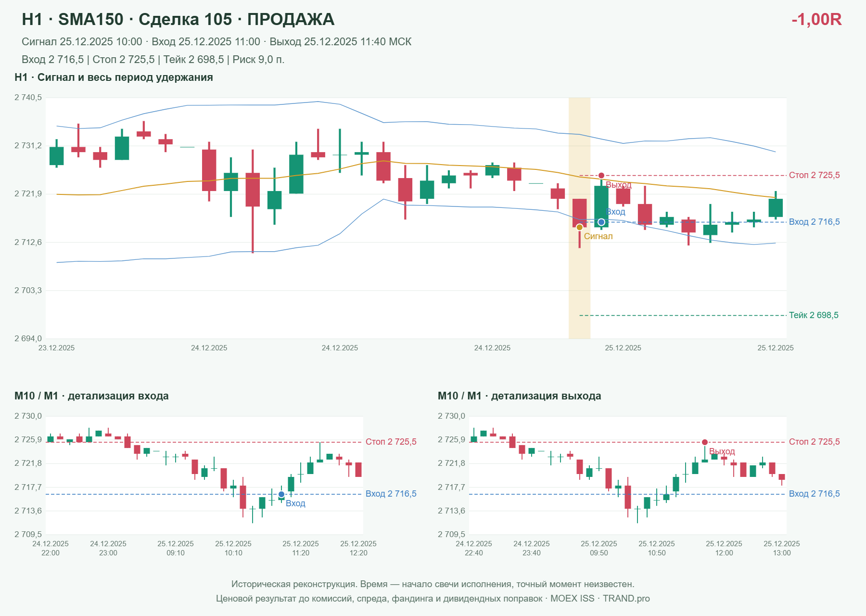Click the red Выход marker dot on H1 chart
This screenshot has height=616, width=866.
(x=601, y=176)
